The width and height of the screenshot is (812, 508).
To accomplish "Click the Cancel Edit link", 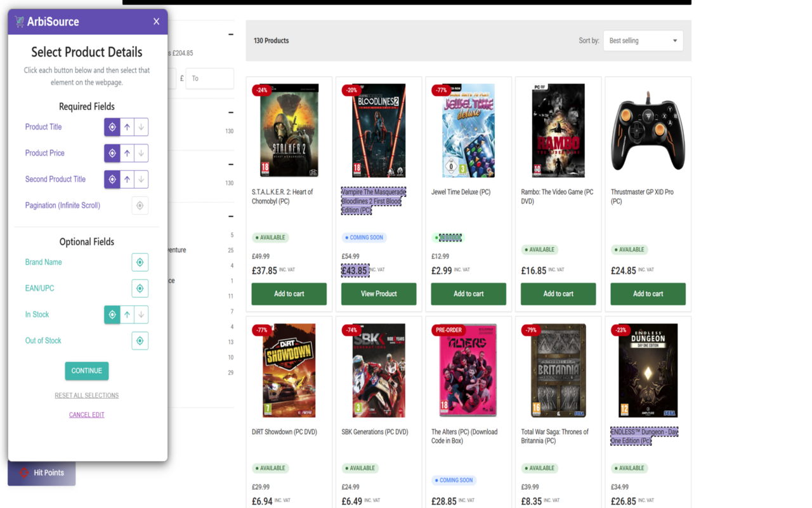I will tap(86, 415).
